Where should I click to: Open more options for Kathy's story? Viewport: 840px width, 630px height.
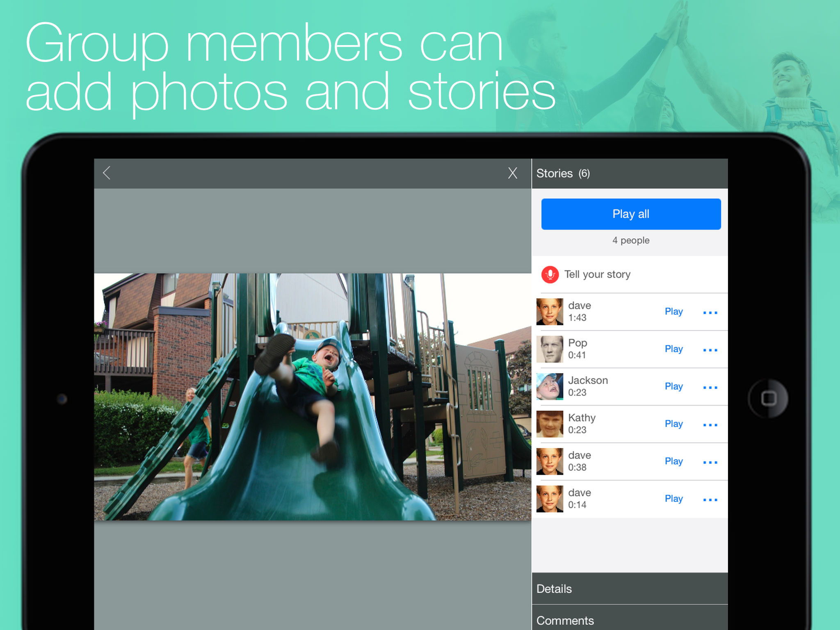(710, 425)
